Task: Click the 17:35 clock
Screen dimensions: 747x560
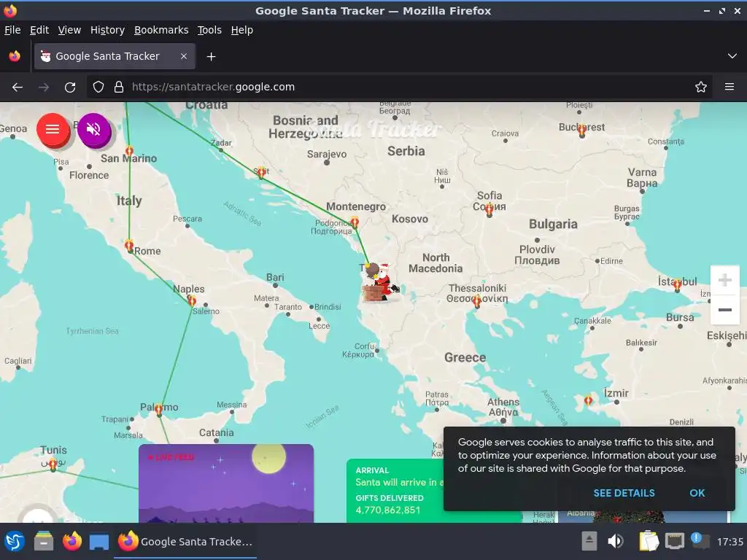Action: (729, 542)
